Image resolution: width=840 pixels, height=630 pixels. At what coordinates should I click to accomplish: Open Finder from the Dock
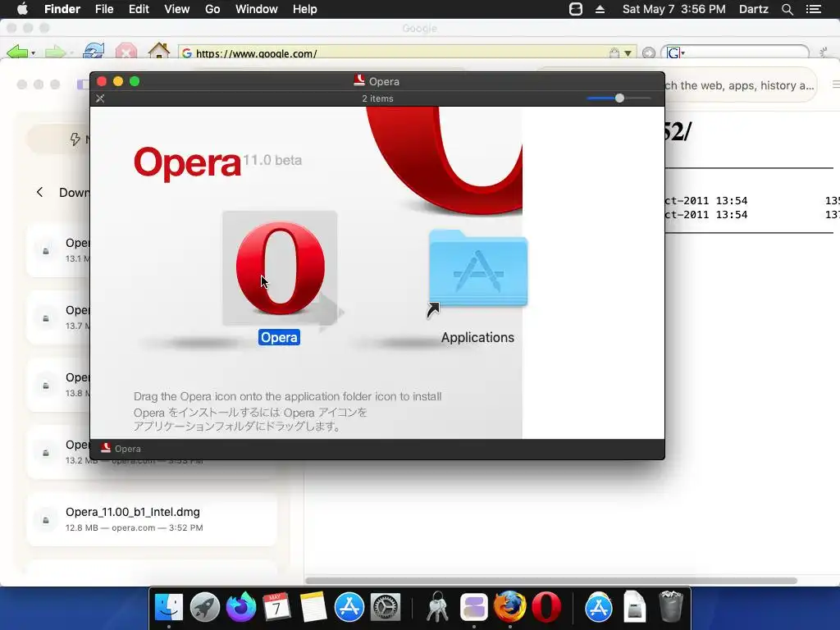tap(169, 608)
